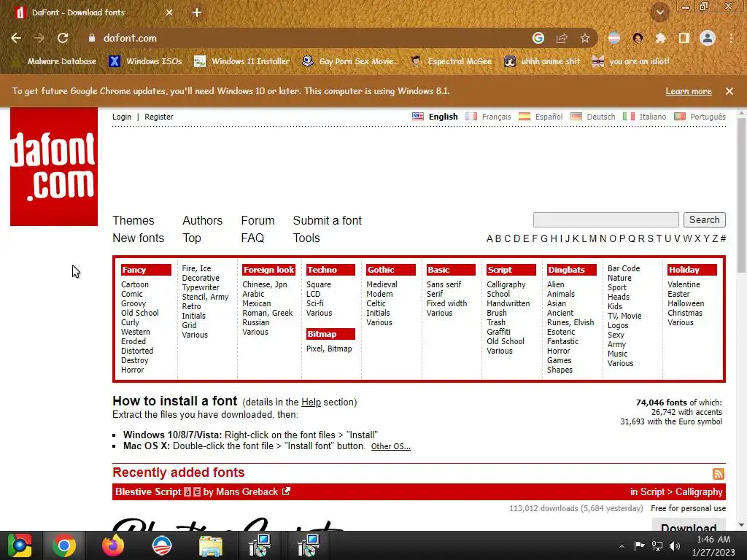Switch language to Deutsch
The image size is (747, 560).
pos(601,117)
